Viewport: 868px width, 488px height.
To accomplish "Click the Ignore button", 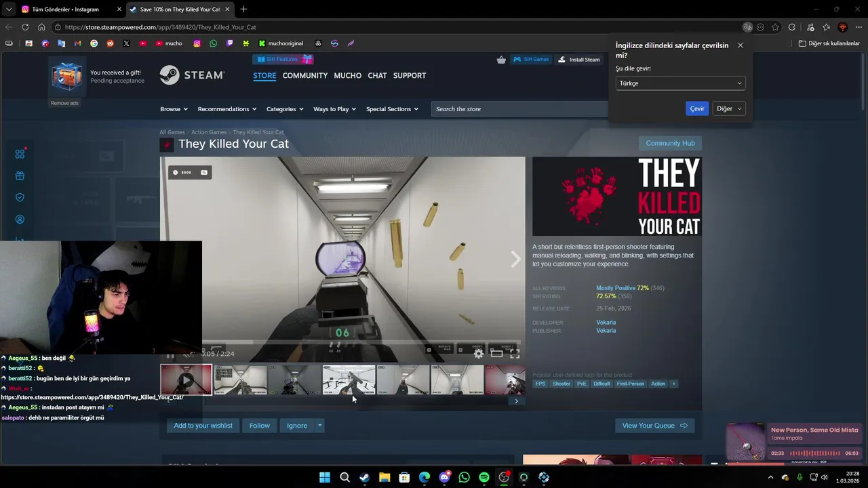I will click(x=297, y=426).
